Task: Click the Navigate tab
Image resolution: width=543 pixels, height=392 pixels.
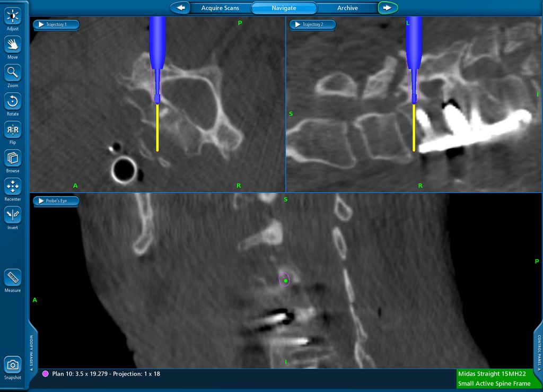Action: (x=284, y=8)
